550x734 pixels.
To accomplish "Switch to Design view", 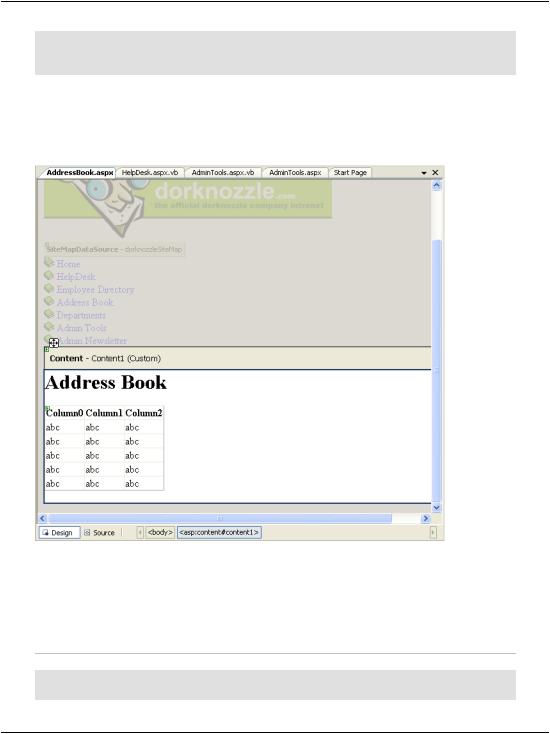I will (x=59, y=533).
